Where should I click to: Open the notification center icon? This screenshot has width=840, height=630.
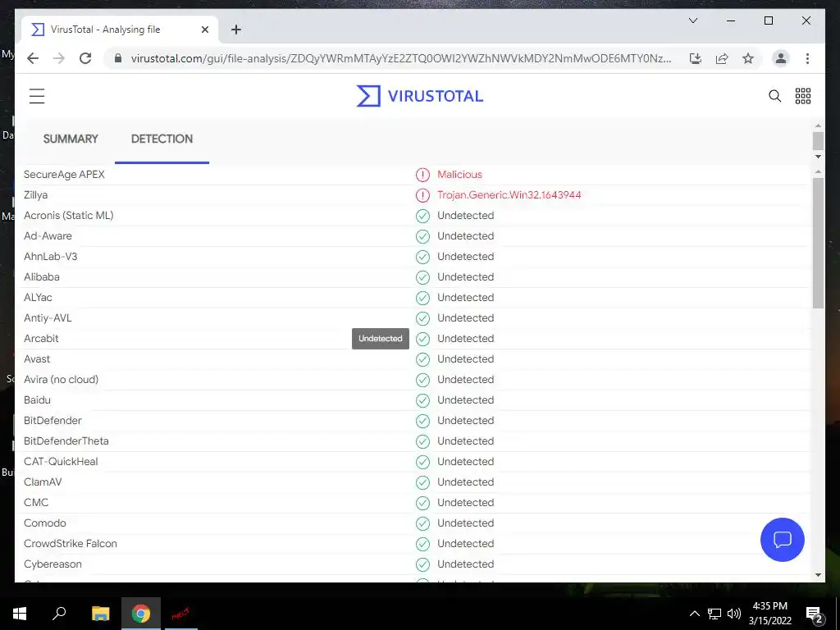click(x=815, y=614)
